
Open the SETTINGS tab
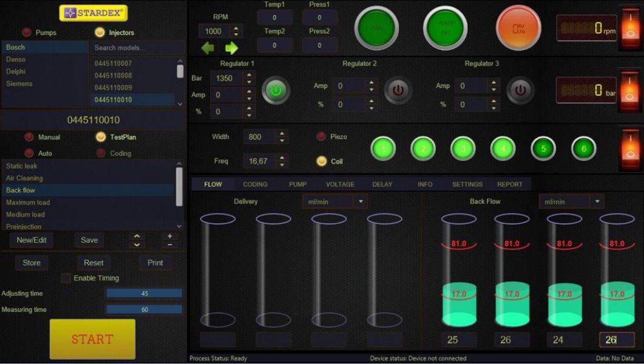[467, 184]
